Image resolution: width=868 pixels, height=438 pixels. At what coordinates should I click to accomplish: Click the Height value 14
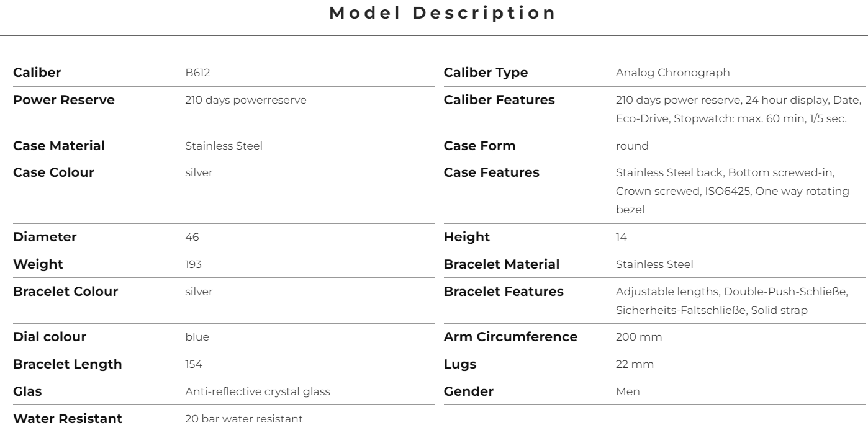(x=622, y=237)
